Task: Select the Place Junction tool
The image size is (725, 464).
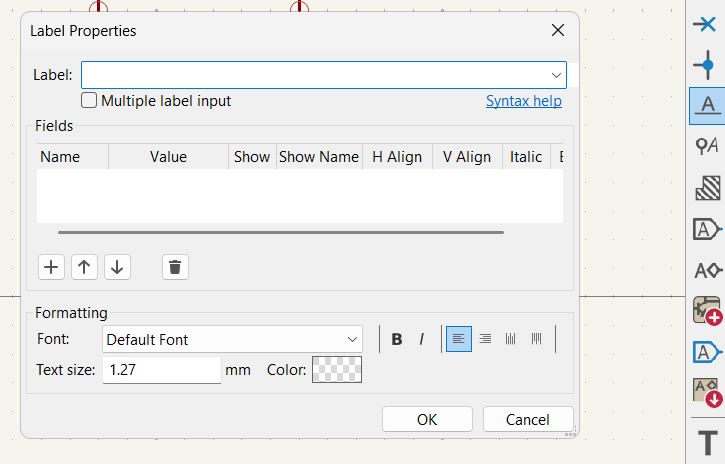Action: (x=707, y=65)
